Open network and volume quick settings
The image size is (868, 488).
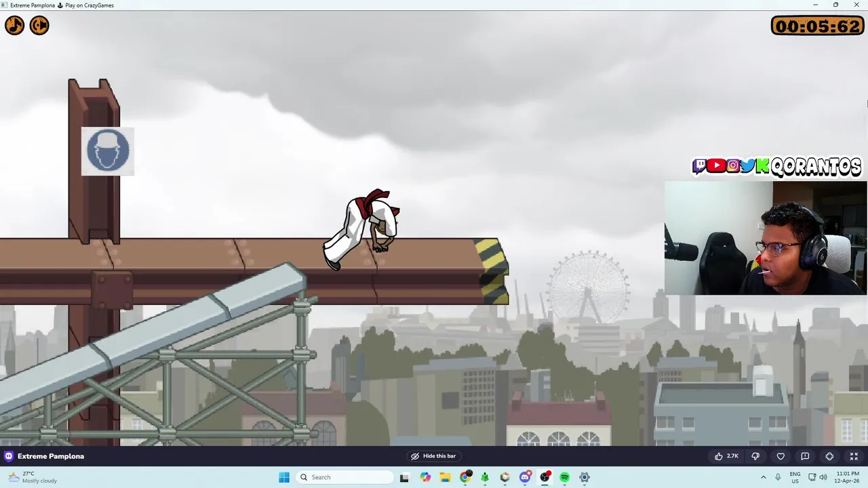click(x=819, y=477)
